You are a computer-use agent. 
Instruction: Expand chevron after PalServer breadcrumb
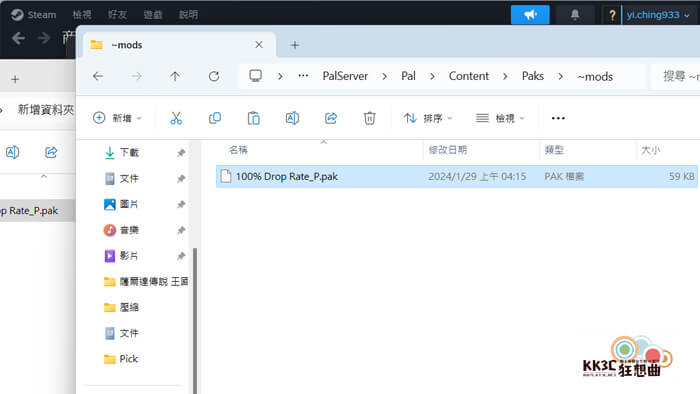pyautogui.click(x=384, y=77)
